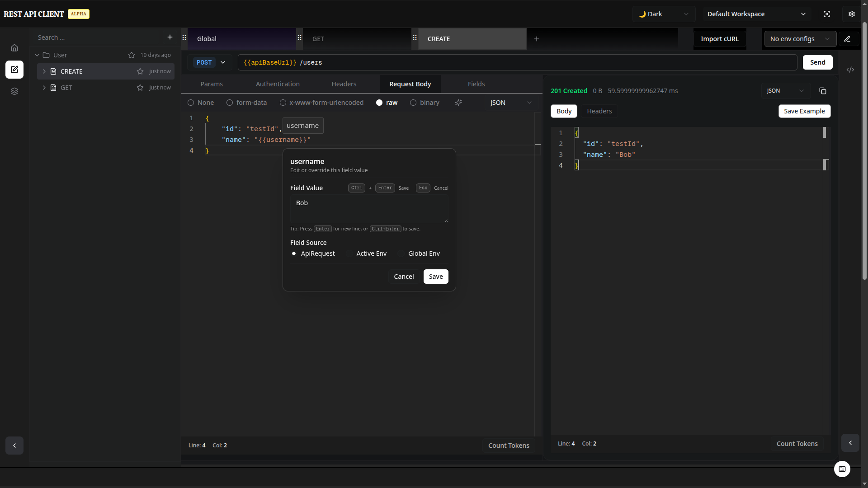
Task: Click inside the Field Value text area
Action: 369,208
